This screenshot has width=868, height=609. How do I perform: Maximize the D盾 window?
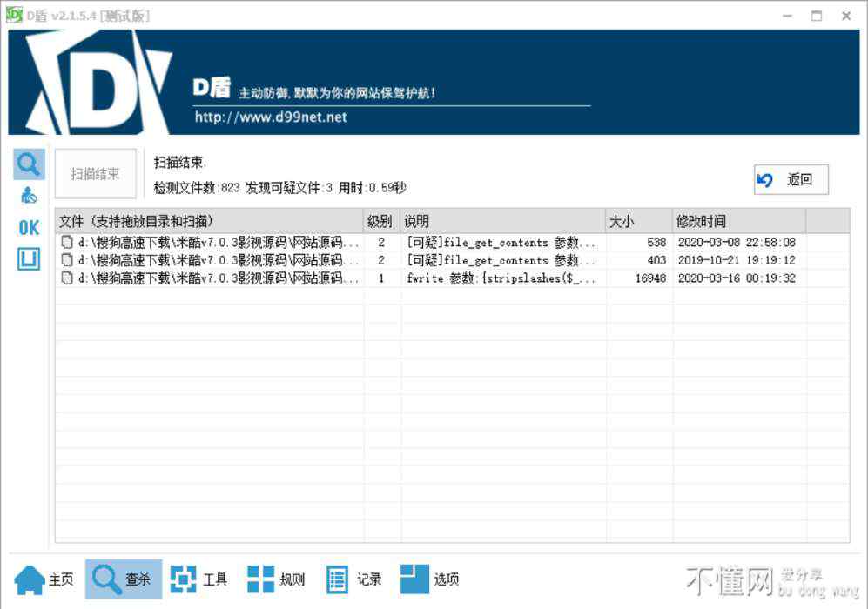(x=817, y=16)
